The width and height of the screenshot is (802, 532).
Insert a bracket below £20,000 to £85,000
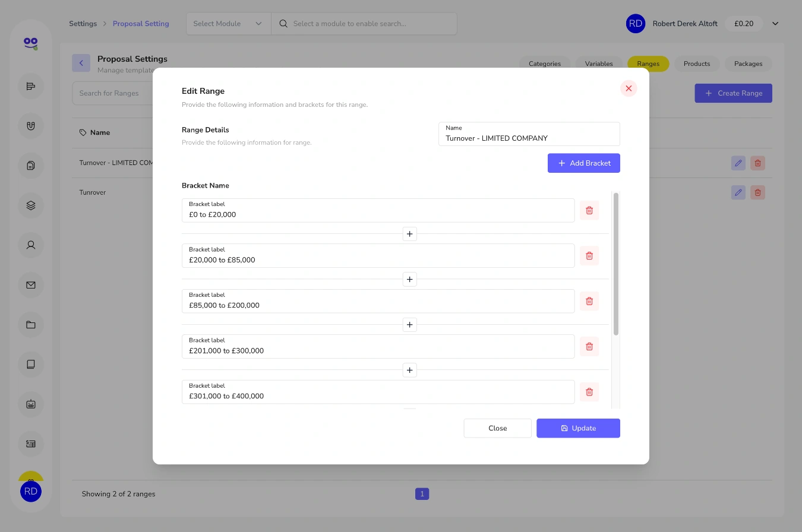point(409,279)
